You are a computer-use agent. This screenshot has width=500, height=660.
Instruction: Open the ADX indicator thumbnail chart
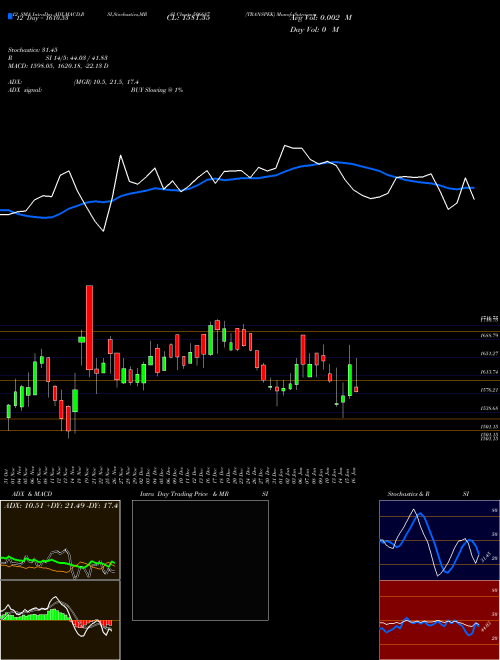60,540
